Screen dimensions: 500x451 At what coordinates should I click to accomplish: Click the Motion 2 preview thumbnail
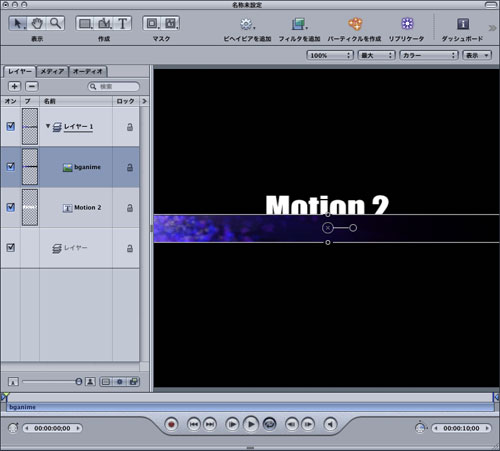pyautogui.click(x=30, y=207)
